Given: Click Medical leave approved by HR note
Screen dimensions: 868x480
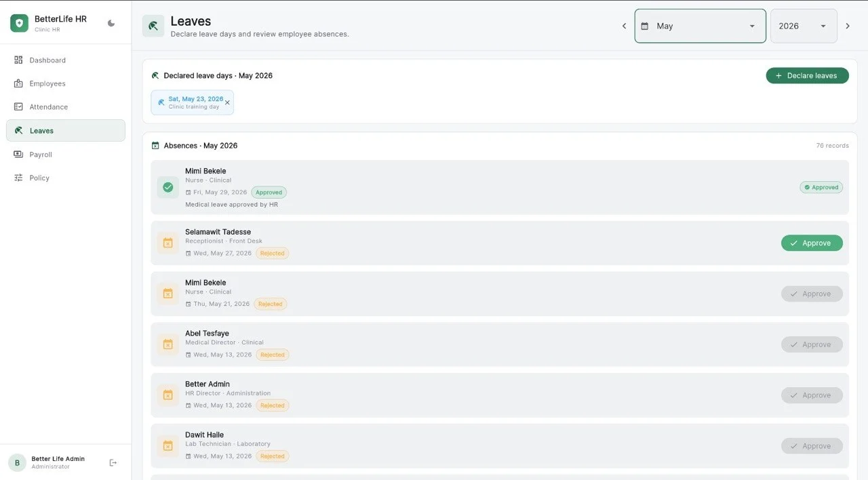Looking at the screenshot, I should (x=232, y=205).
